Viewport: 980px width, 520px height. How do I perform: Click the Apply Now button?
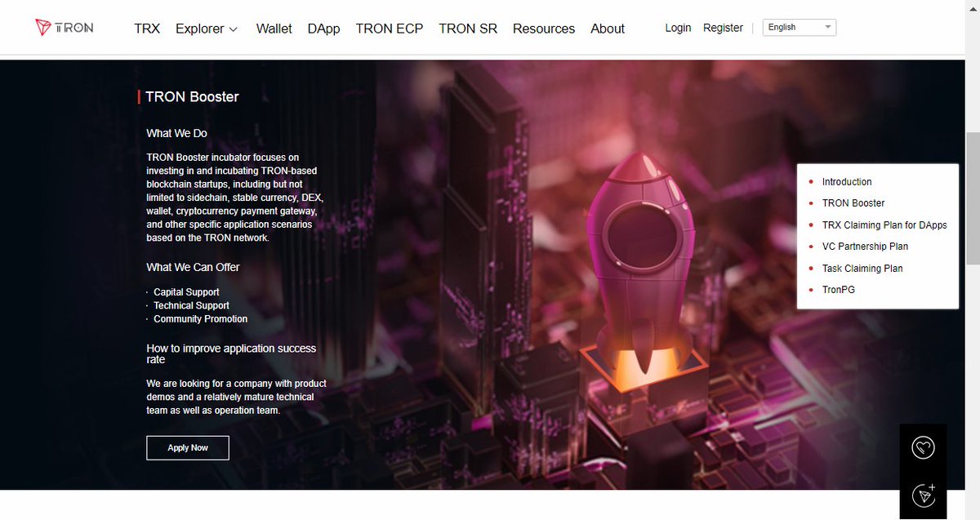click(x=188, y=447)
